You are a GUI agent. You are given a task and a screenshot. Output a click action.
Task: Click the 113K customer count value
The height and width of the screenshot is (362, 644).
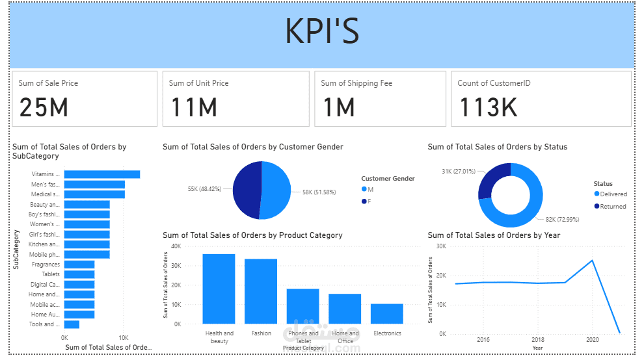point(489,107)
